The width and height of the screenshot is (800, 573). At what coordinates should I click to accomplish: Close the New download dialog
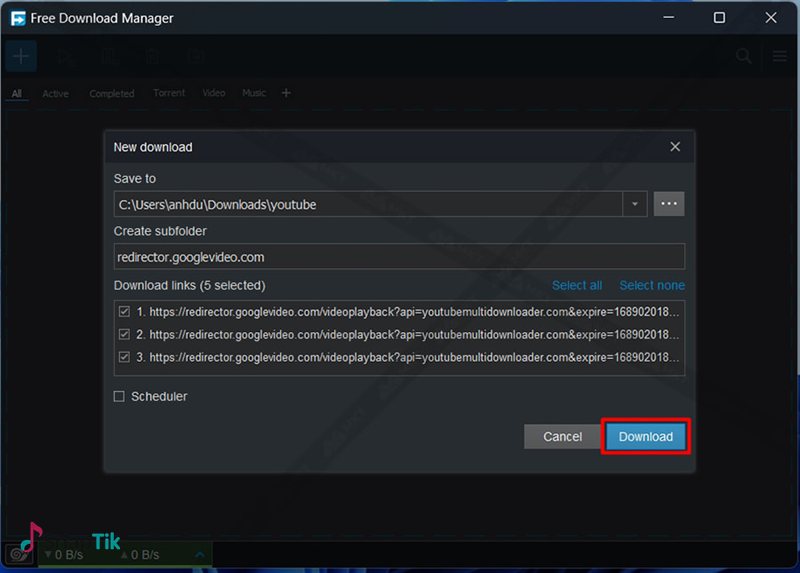click(x=675, y=147)
